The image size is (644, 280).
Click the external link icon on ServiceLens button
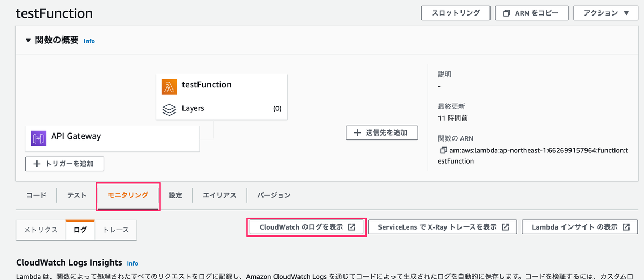point(505,227)
